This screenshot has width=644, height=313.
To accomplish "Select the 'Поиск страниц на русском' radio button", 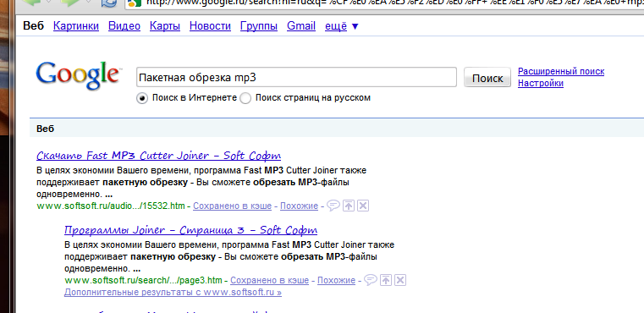I will pyautogui.click(x=245, y=99).
